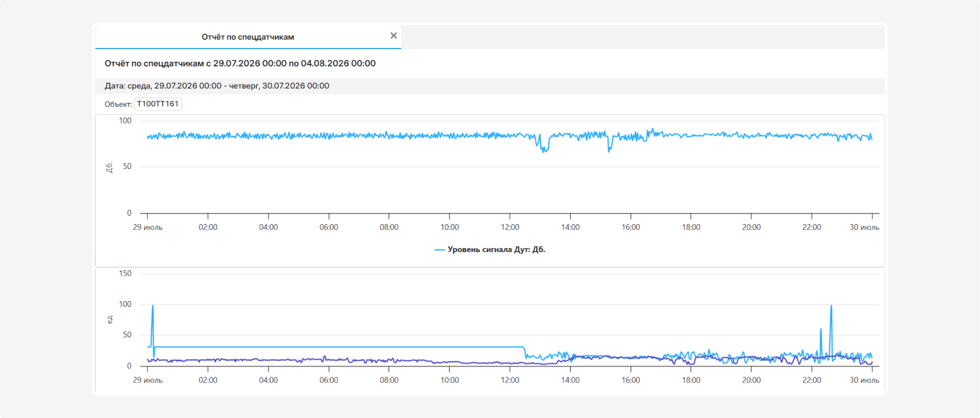Toggle the Уровень сигнала Дут legend entry
Image resolution: width=980 pixels, height=418 pixels.
(490, 250)
